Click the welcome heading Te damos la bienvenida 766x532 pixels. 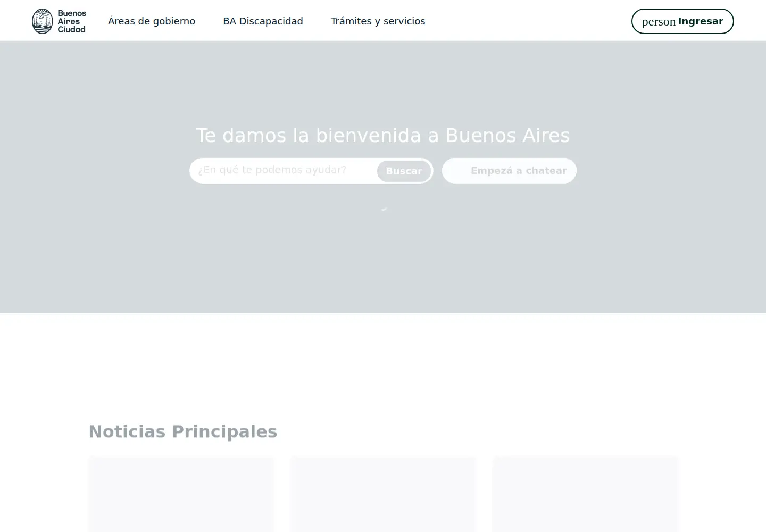tap(383, 135)
